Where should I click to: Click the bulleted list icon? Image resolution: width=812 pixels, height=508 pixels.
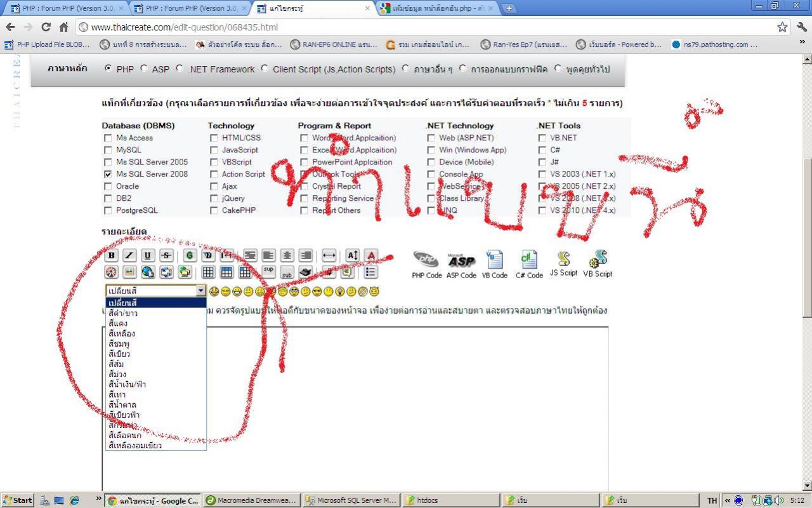click(x=371, y=272)
